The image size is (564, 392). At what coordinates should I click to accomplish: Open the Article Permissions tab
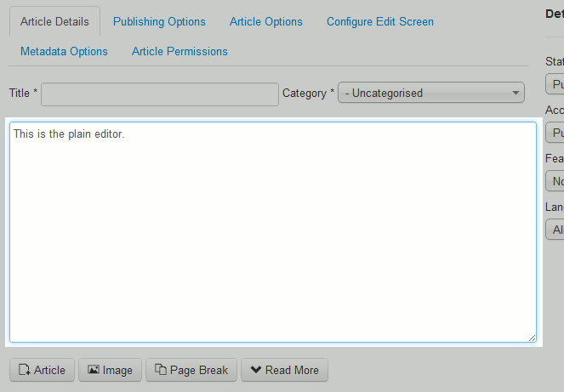[x=179, y=52]
